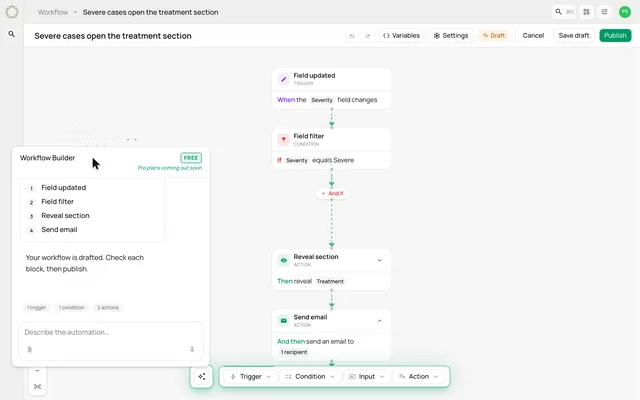Select the Field updated trigger block header
Screen dimensions: 640x400
pyautogui.click(x=331, y=79)
